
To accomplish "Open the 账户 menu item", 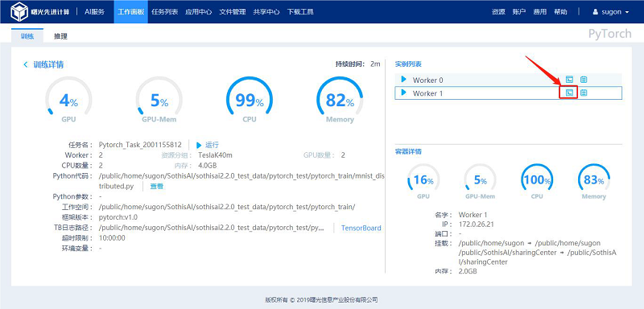I will point(519,12).
